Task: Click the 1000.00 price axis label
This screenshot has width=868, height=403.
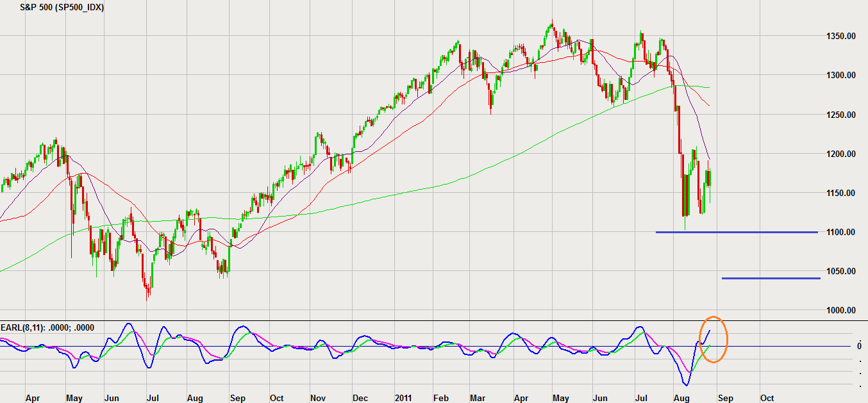Action: pyautogui.click(x=840, y=311)
